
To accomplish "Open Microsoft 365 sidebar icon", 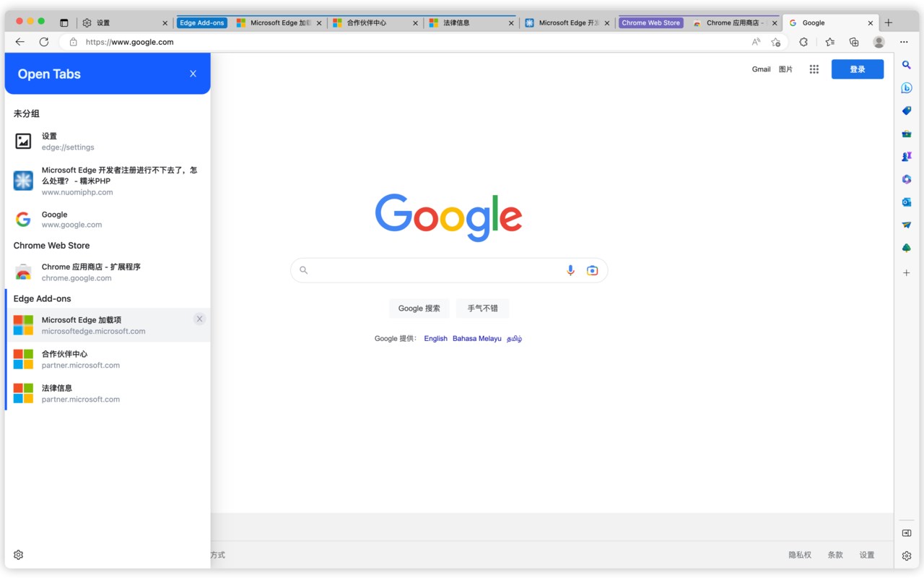I will 907,179.
